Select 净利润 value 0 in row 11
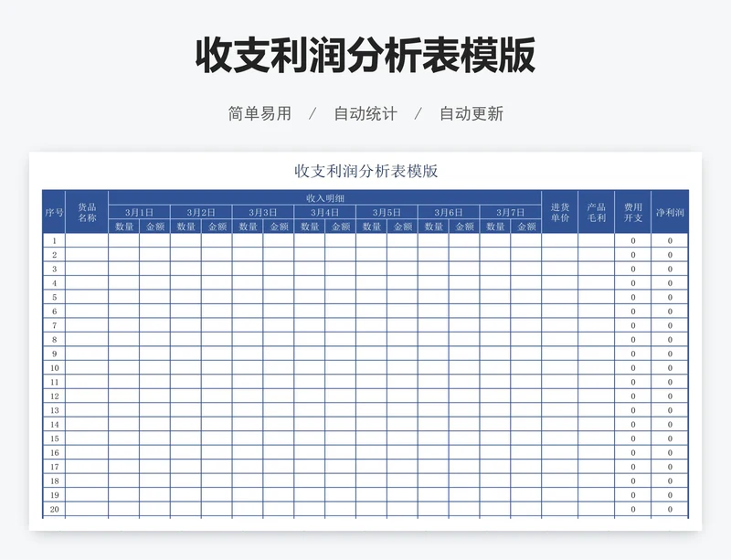 point(670,382)
